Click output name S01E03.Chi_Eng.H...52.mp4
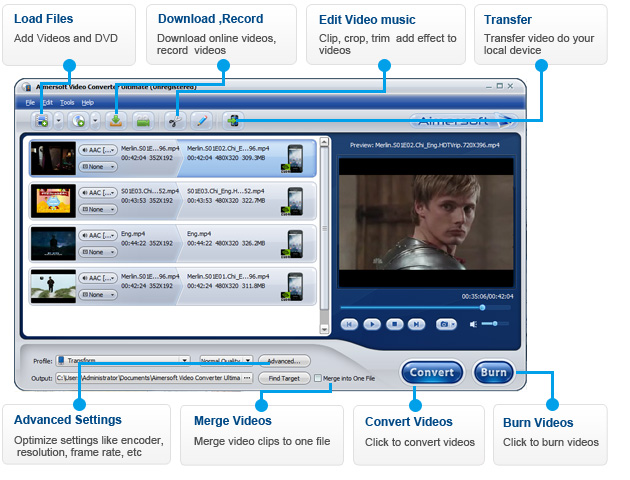Screen dimensions: 630x480 click(x=225, y=191)
